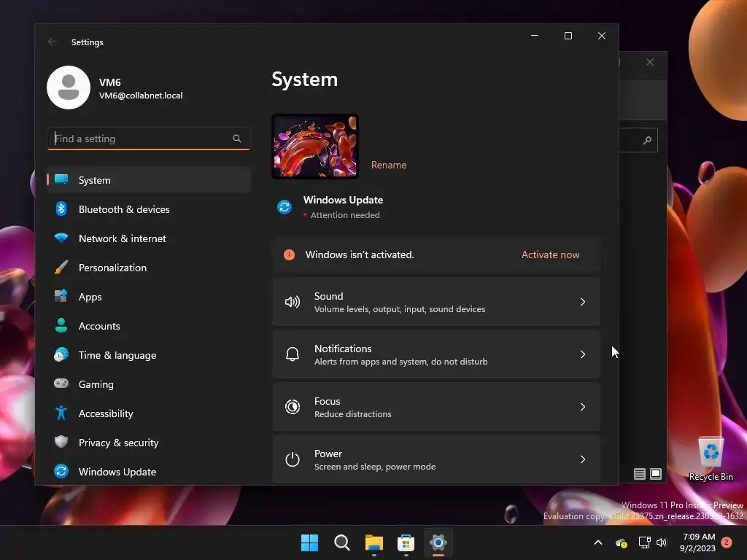Select System in the sidebar

pos(149,179)
